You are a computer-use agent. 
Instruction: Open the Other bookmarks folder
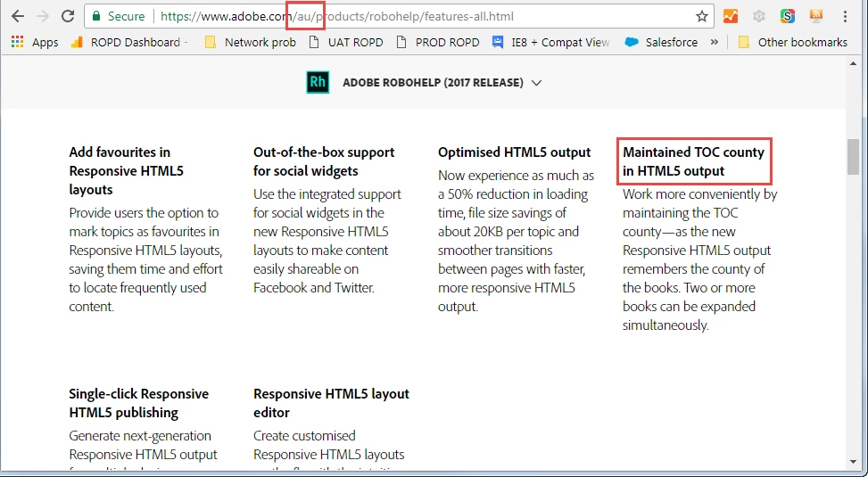point(793,42)
